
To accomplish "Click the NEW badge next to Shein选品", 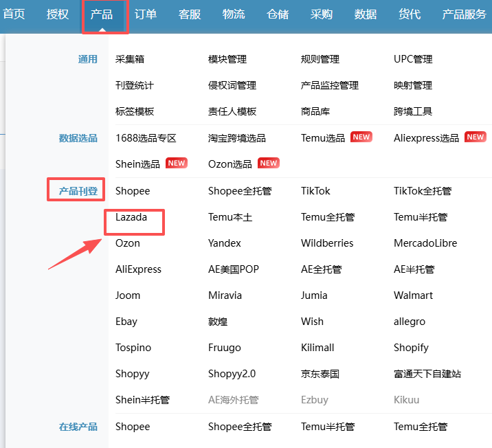I will (177, 164).
